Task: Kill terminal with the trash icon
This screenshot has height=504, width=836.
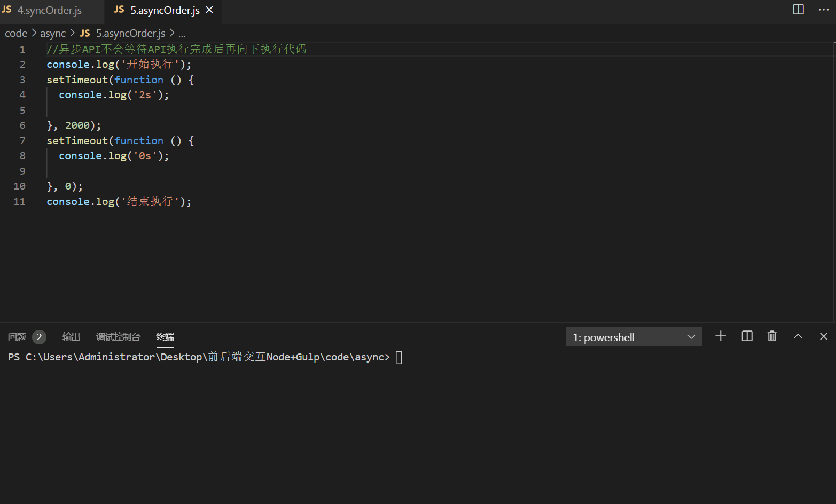Action: (772, 336)
